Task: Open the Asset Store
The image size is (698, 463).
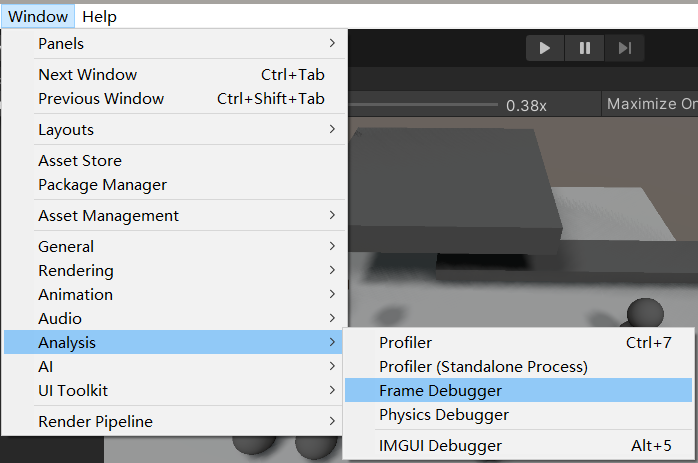Action: (x=80, y=161)
